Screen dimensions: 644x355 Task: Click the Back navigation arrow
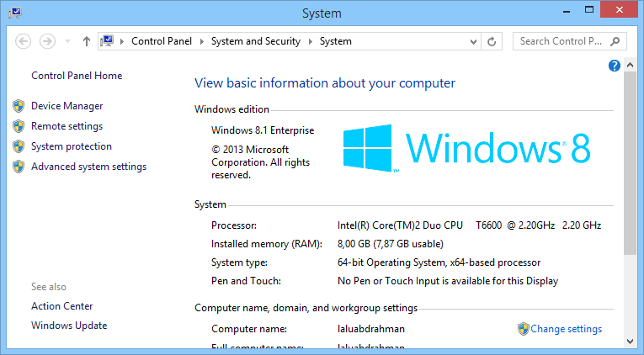point(23,41)
